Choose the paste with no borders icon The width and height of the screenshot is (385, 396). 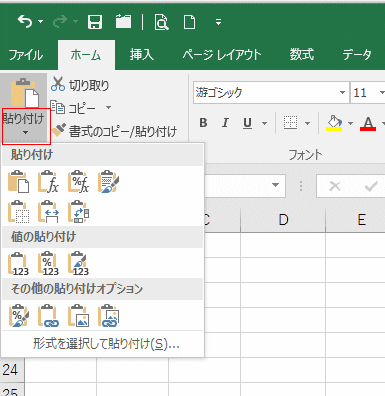(x=18, y=211)
